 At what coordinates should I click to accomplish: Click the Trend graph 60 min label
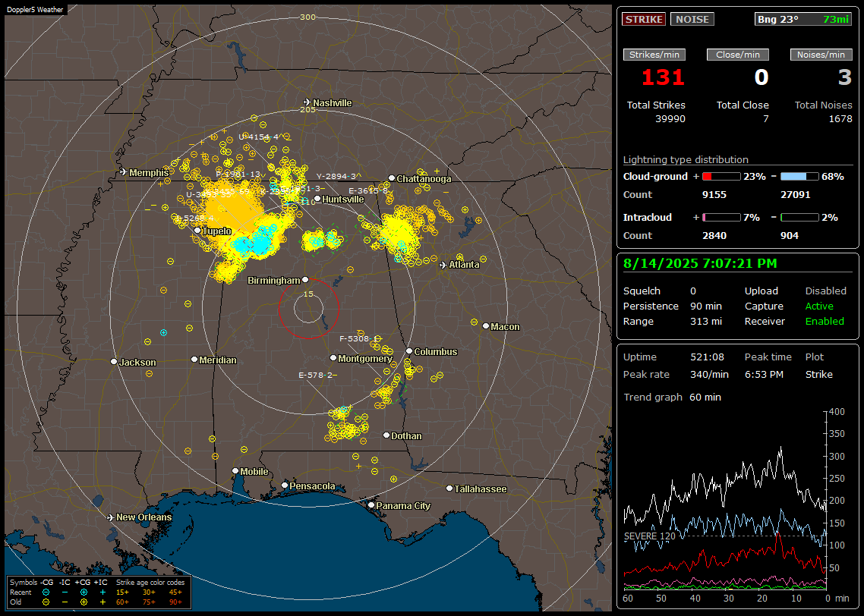point(672,398)
